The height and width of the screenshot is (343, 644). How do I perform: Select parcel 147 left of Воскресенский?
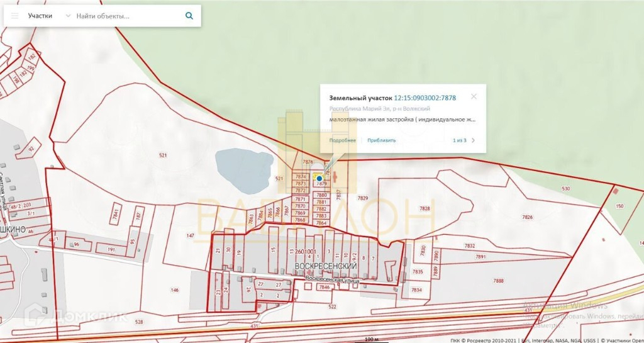coord(190,235)
